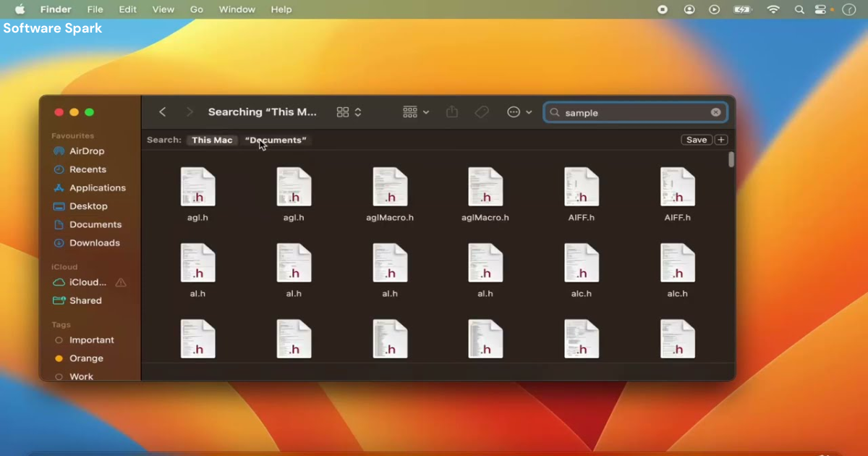The width and height of the screenshot is (868, 456).
Task: Open the Help menu
Action: [x=281, y=9]
